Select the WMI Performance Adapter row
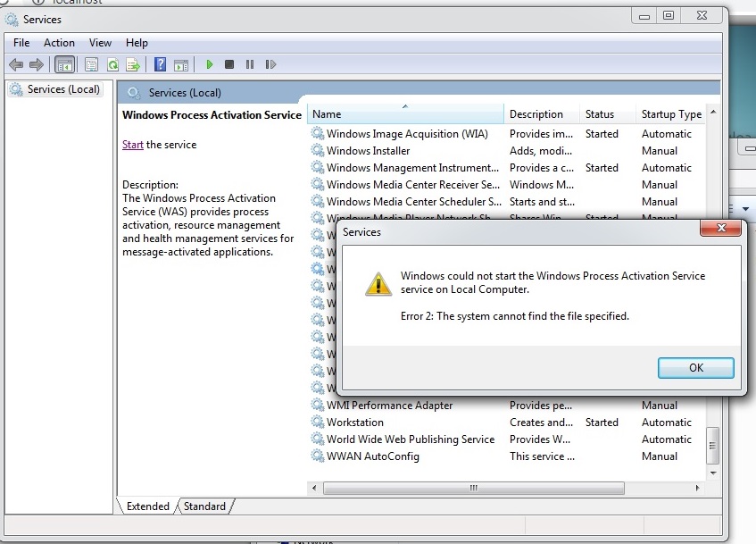Image resolution: width=756 pixels, height=544 pixels. 506,405
